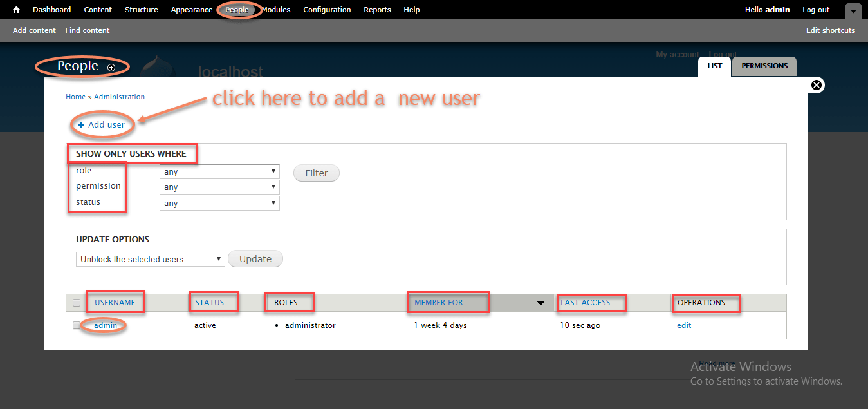
Task: Go to the home icon in the admin toolbar
Action: point(17,10)
